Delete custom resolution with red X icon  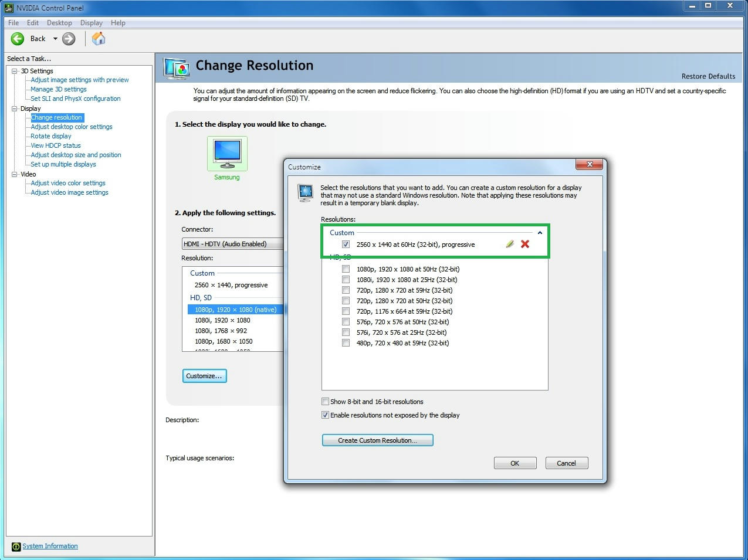click(x=525, y=245)
